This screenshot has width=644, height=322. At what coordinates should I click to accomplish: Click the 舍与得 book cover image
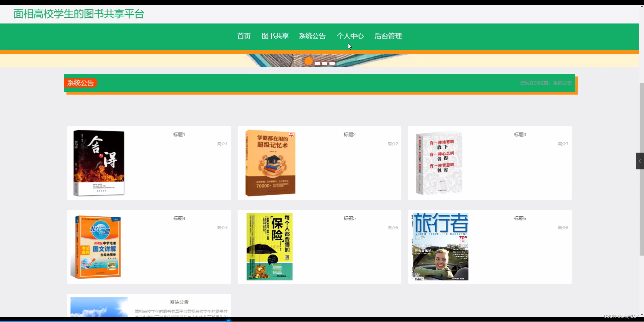[99, 163]
